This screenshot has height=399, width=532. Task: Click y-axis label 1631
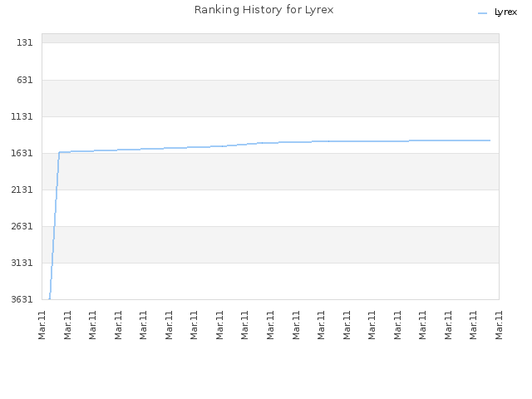22,153
